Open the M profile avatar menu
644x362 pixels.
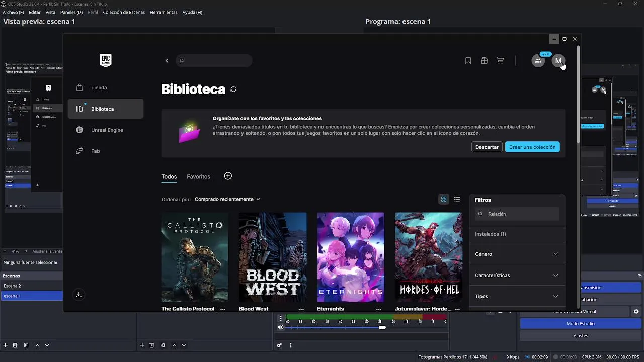[x=558, y=61]
